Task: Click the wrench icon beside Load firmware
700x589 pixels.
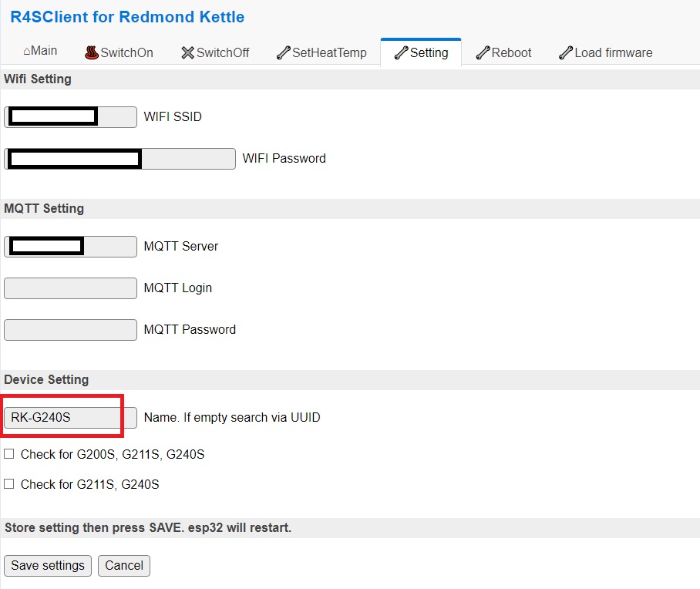Action: tap(566, 52)
